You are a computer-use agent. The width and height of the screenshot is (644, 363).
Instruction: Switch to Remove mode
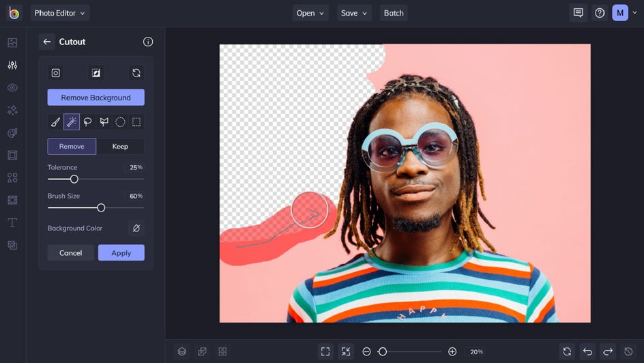point(72,147)
